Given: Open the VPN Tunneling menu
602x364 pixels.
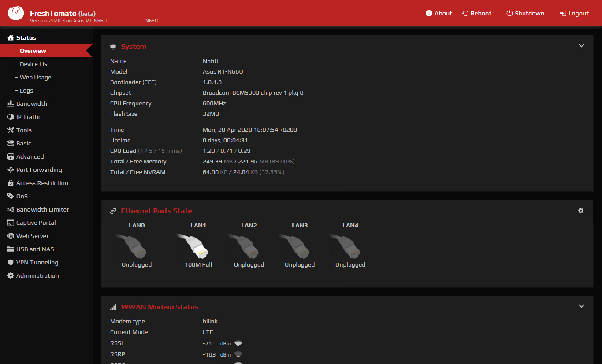Looking at the screenshot, I should [x=37, y=262].
